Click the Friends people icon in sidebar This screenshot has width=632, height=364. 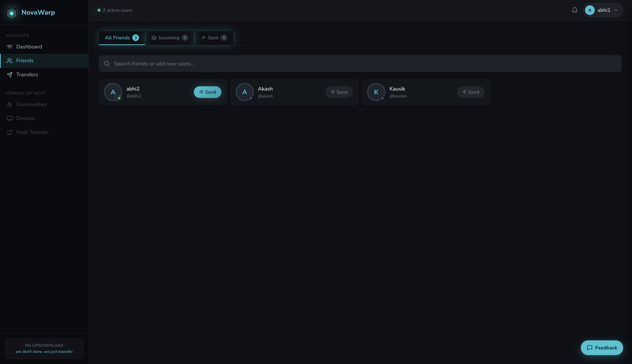tap(9, 61)
